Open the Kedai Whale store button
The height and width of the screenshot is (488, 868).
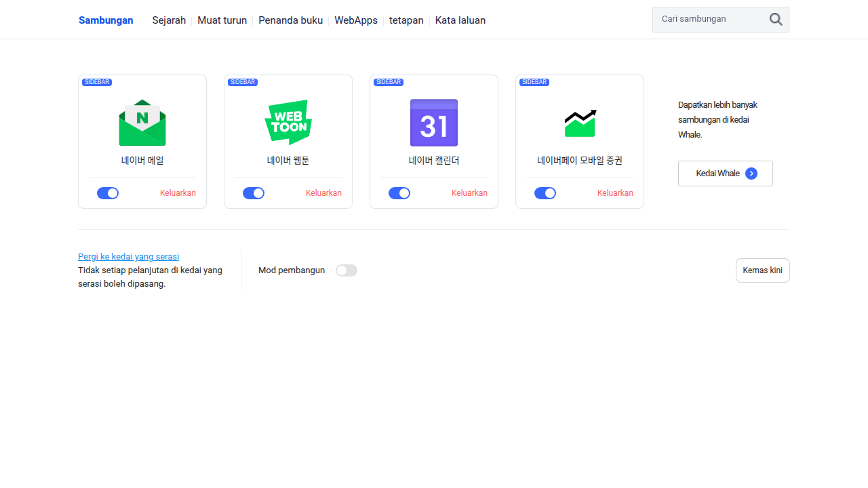tap(726, 174)
